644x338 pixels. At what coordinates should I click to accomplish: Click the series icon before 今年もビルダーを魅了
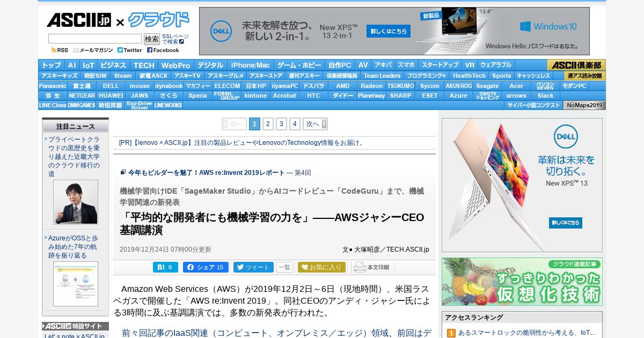tap(123, 172)
